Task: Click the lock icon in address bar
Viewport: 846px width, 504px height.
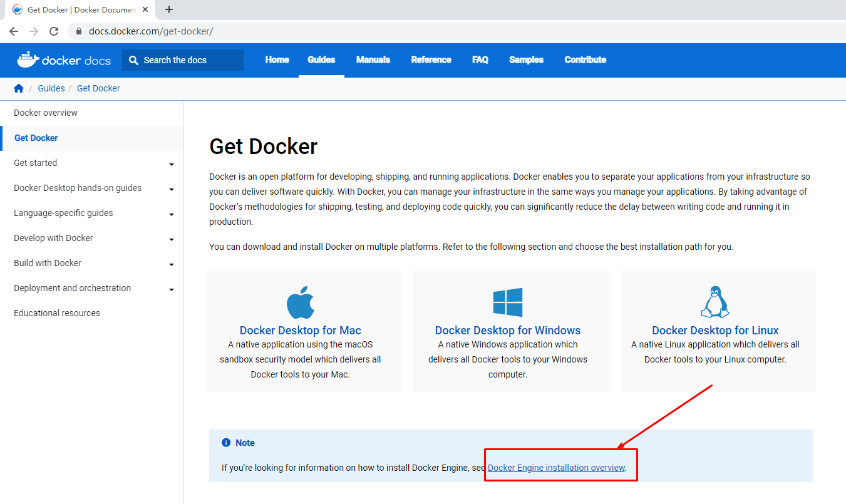Action: click(79, 31)
